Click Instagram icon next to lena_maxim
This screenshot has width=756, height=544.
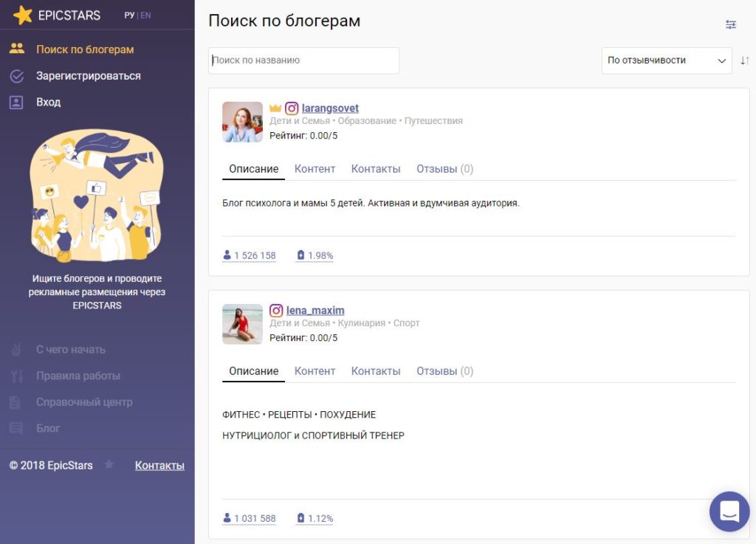click(276, 310)
